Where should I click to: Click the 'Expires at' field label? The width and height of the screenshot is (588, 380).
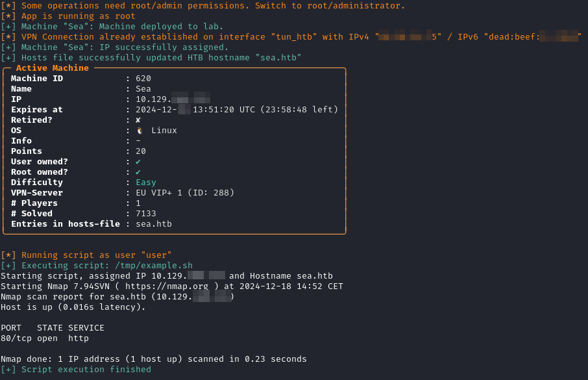click(37, 110)
